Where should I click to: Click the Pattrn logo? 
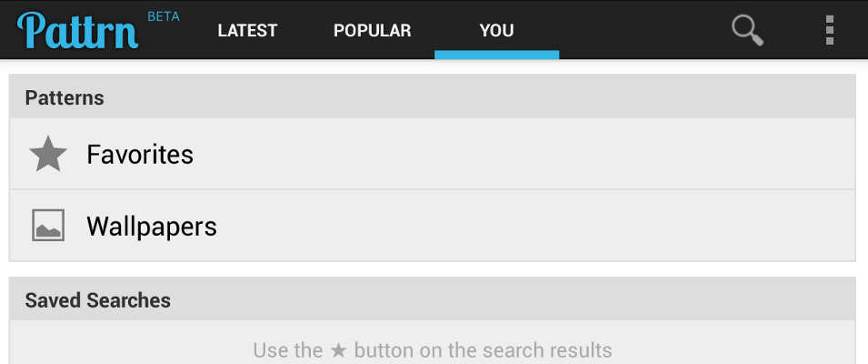tap(77, 30)
